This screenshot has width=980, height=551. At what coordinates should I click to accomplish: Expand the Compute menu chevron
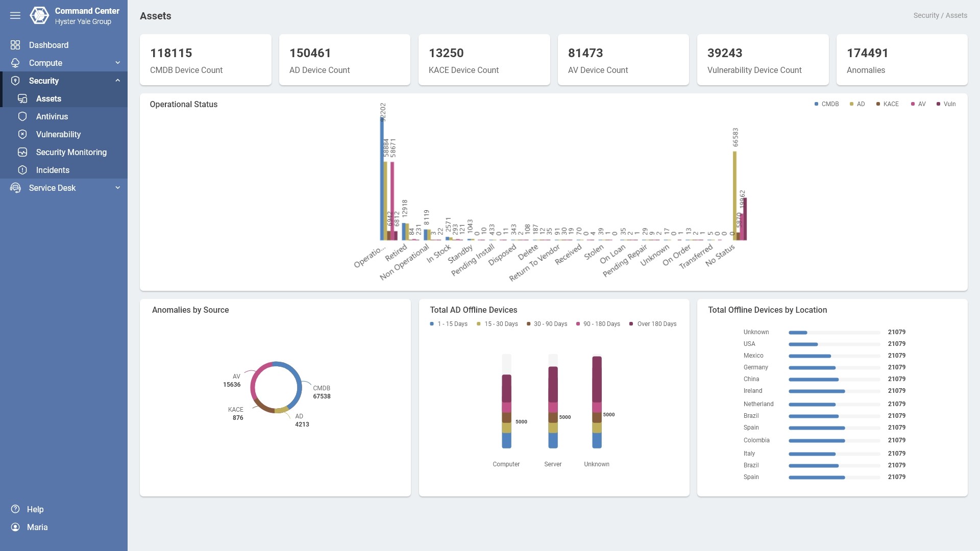118,63
